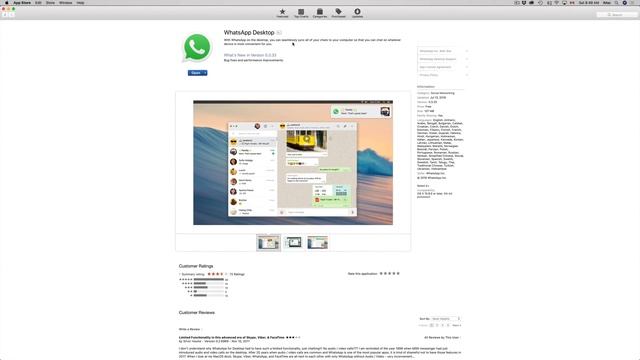The height and width of the screenshot is (360, 640).
Task: Click the 73 Ratings count text
Action: point(237,274)
